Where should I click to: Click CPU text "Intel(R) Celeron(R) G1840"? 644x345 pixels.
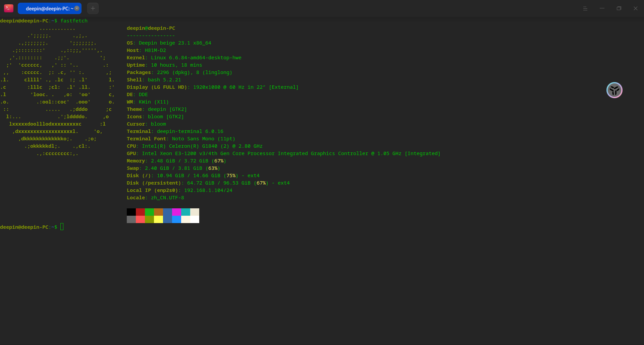click(179, 146)
